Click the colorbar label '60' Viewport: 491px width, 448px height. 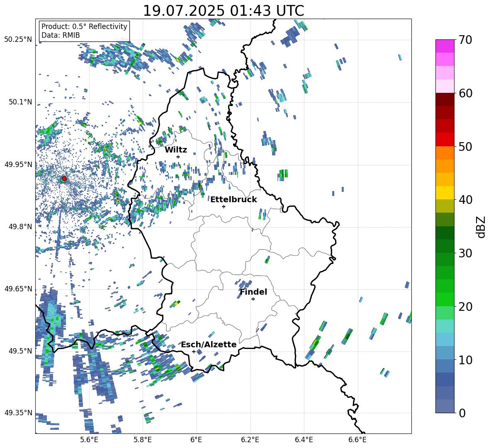(x=465, y=93)
